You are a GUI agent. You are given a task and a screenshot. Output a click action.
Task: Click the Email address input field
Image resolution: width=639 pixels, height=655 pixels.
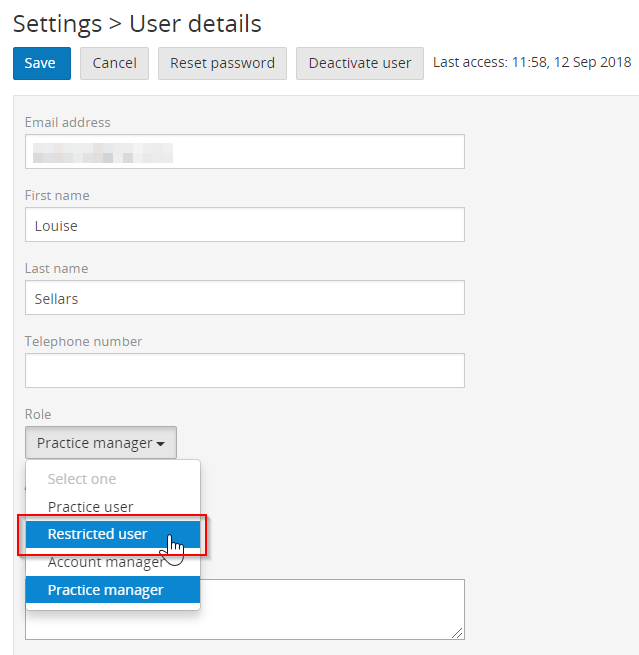click(245, 152)
